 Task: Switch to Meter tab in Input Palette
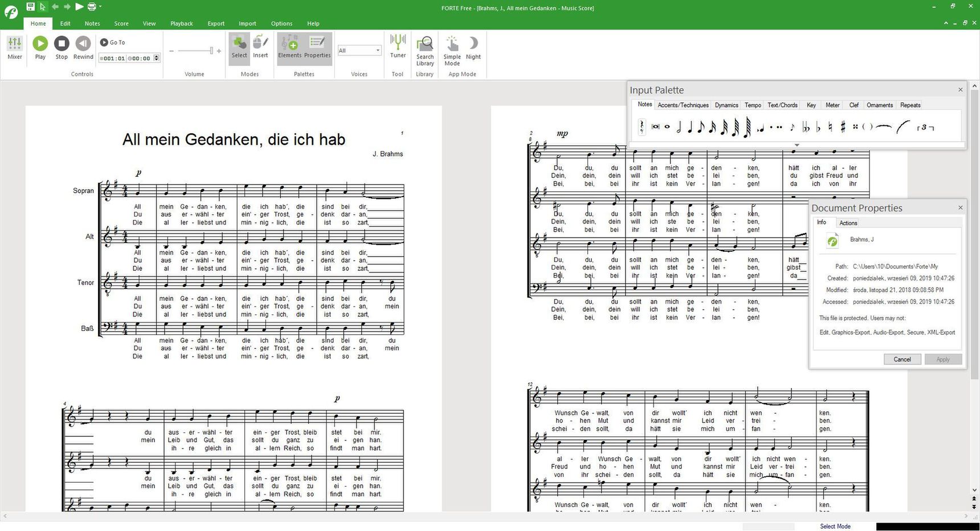click(x=832, y=105)
